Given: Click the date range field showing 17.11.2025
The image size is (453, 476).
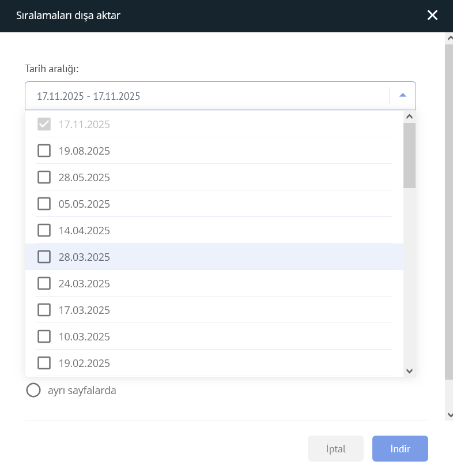Looking at the screenshot, I should 207,96.
